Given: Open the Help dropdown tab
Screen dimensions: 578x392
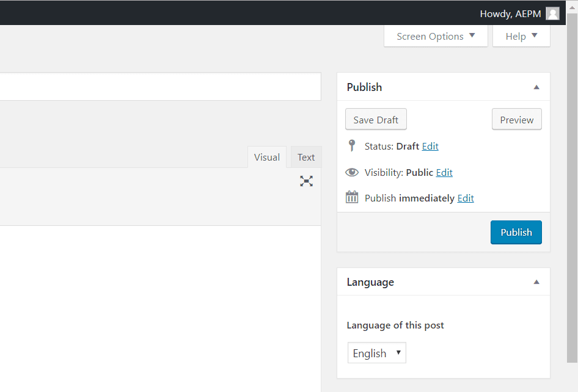Looking at the screenshot, I should coord(521,36).
